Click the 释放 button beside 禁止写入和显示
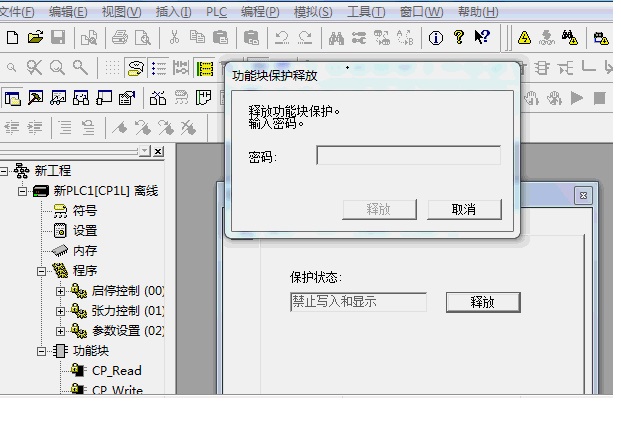This screenshot has height=421, width=621. 482,302
